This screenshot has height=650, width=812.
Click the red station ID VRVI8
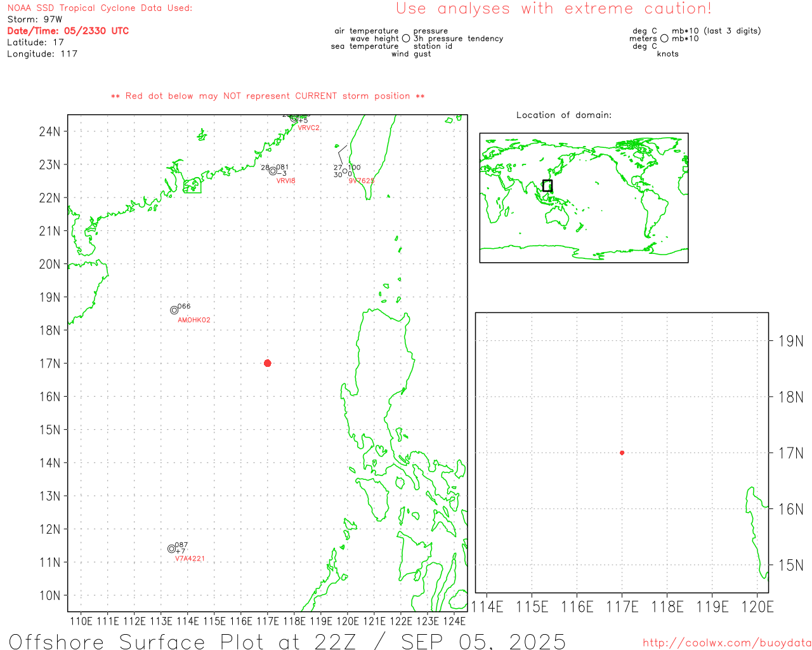pos(285,181)
